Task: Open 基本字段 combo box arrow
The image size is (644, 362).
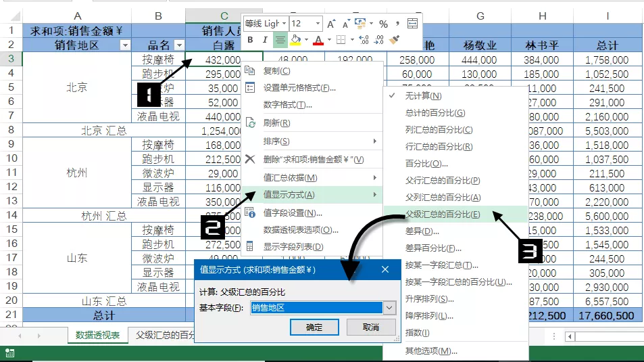Action: (x=389, y=308)
